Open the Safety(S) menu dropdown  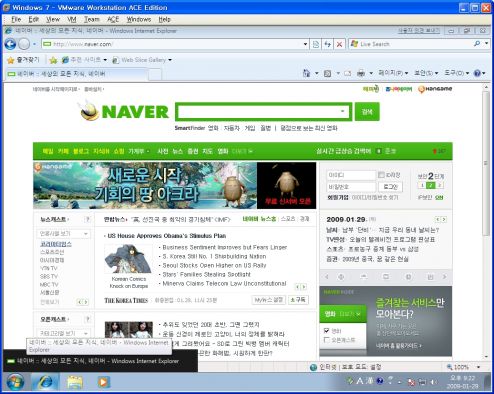point(426,73)
